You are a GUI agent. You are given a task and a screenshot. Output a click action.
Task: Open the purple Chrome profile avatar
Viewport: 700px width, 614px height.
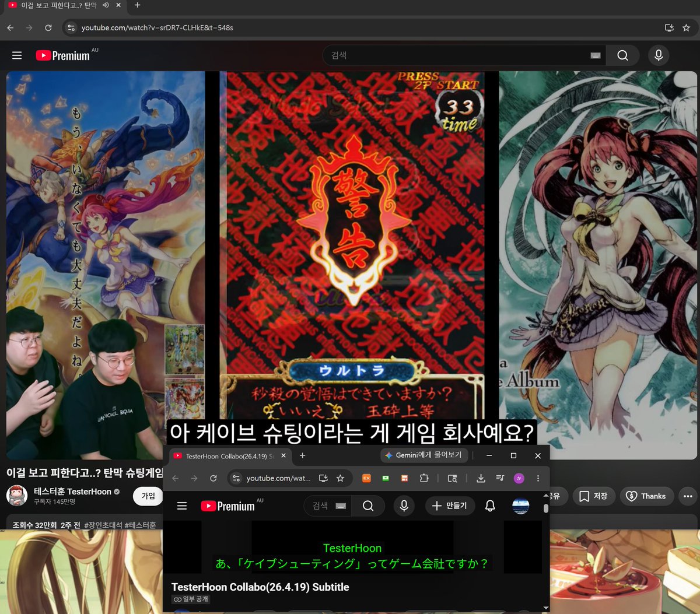coord(519,478)
